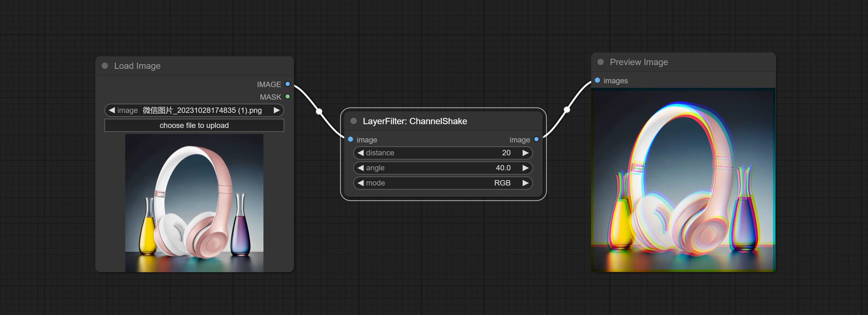Open the image filename selector

(194, 110)
